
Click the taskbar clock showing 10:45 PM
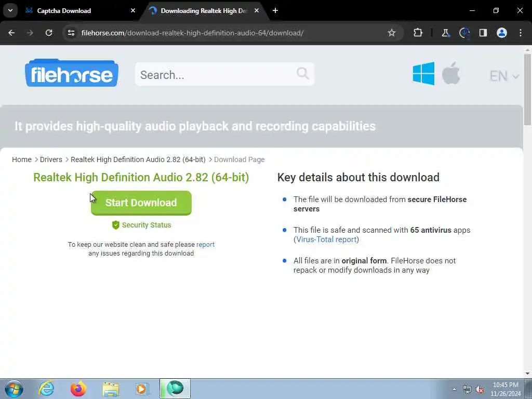[x=506, y=389]
